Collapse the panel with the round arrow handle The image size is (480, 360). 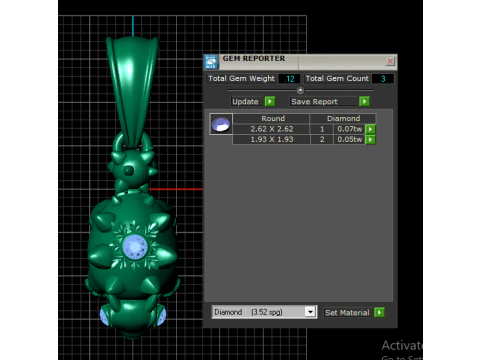click(300, 90)
